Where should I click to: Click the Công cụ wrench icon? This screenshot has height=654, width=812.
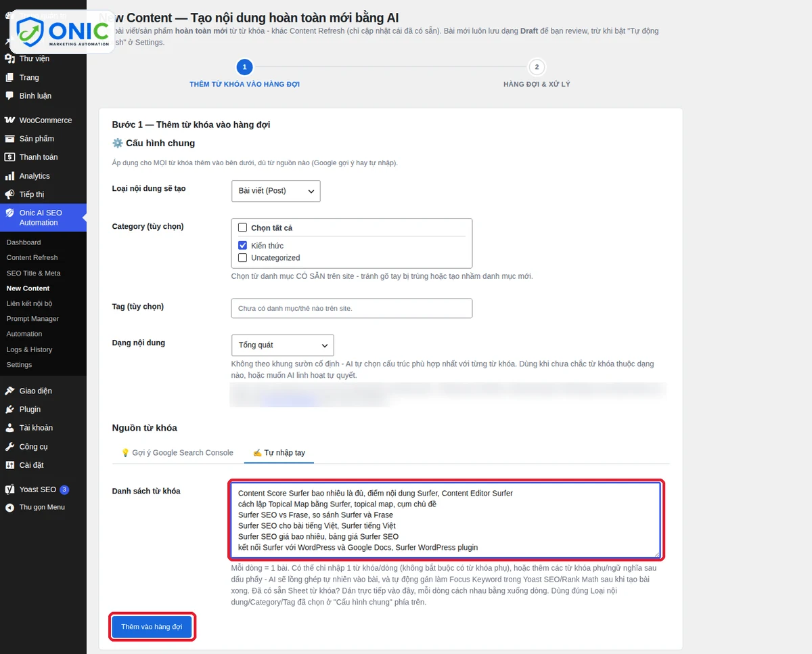tap(9, 447)
